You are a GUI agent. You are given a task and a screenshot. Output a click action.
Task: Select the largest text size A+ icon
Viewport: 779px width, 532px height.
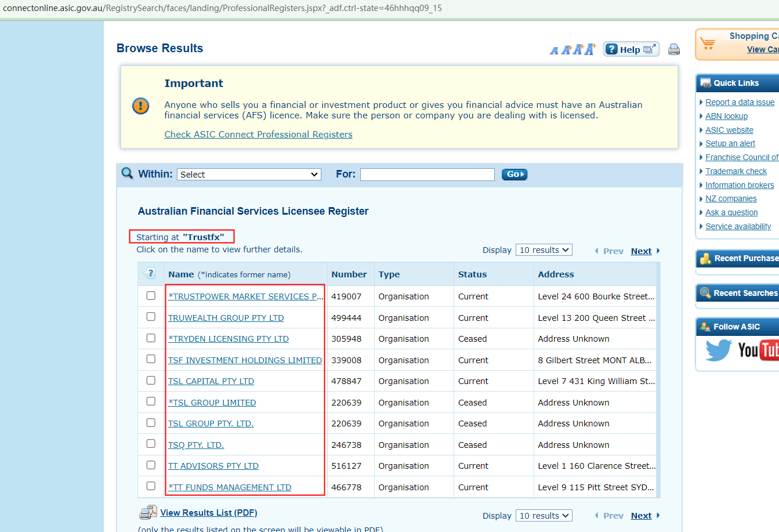click(590, 49)
